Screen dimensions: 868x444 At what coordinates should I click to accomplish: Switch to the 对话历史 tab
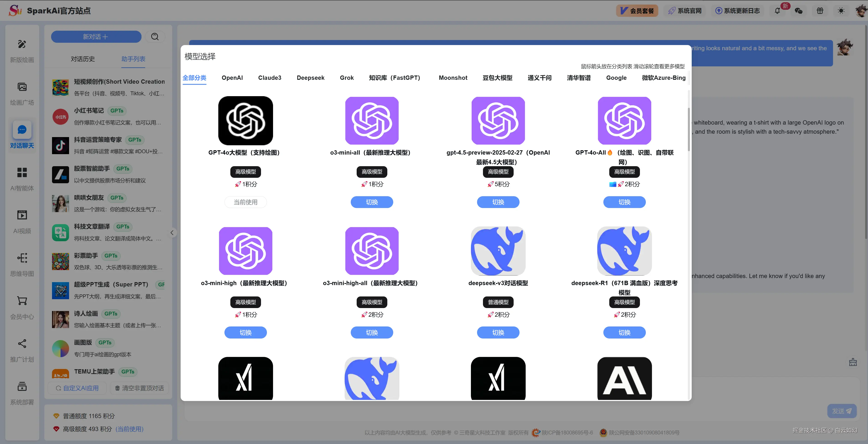(82, 59)
